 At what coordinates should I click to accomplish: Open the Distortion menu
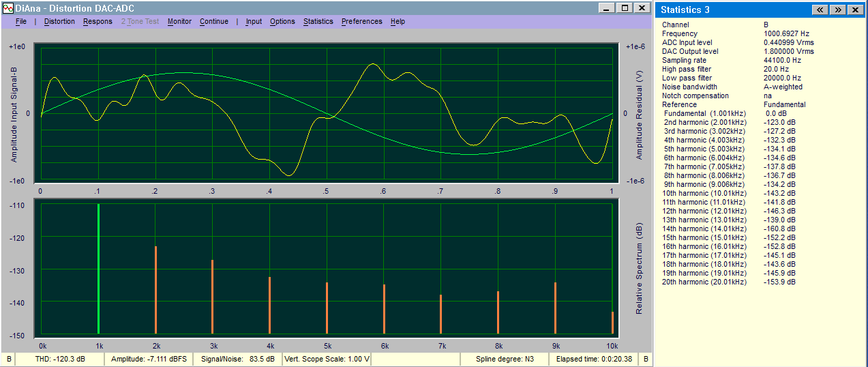[59, 21]
